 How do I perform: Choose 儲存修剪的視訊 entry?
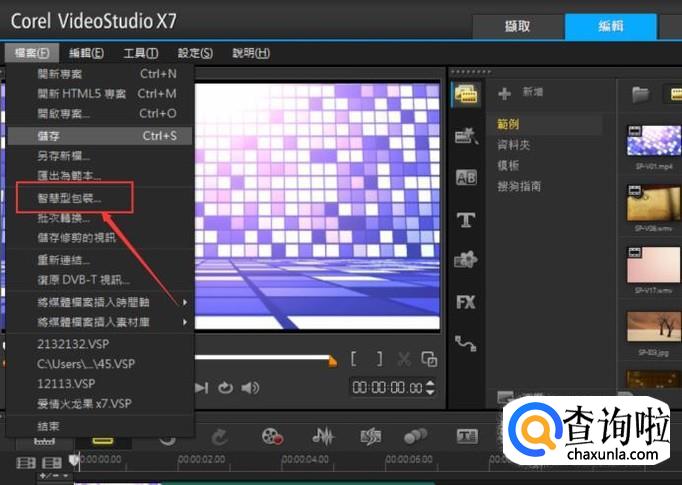[100, 237]
